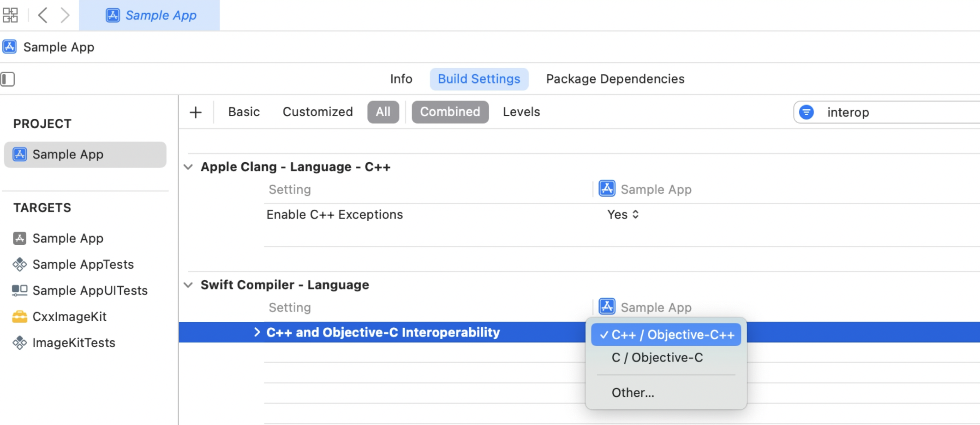980x425 pixels.
Task: Click the CxxImageKit toolbox icon
Action: coord(19,317)
